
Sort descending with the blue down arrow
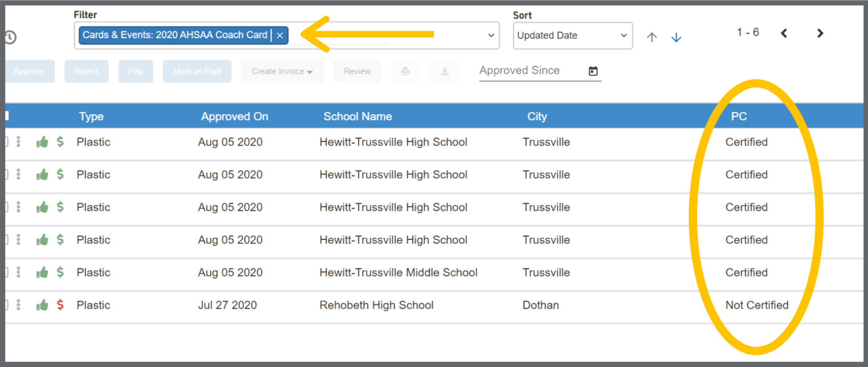(x=676, y=37)
